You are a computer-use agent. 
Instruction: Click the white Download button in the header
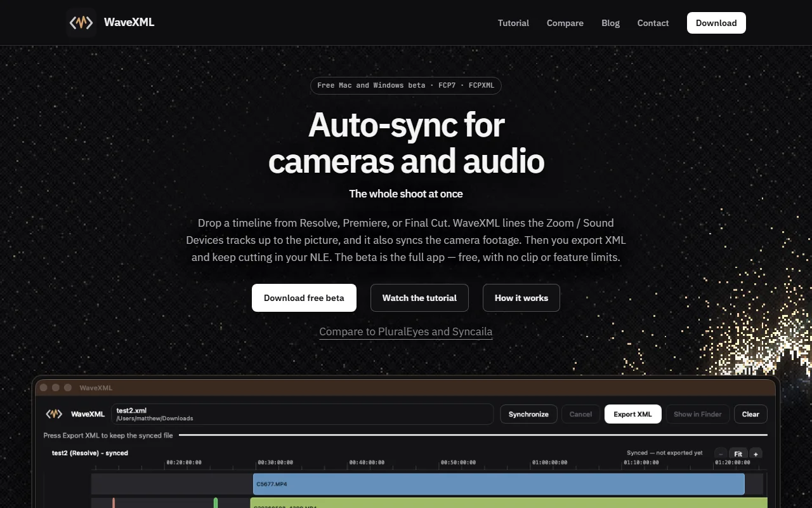716,23
